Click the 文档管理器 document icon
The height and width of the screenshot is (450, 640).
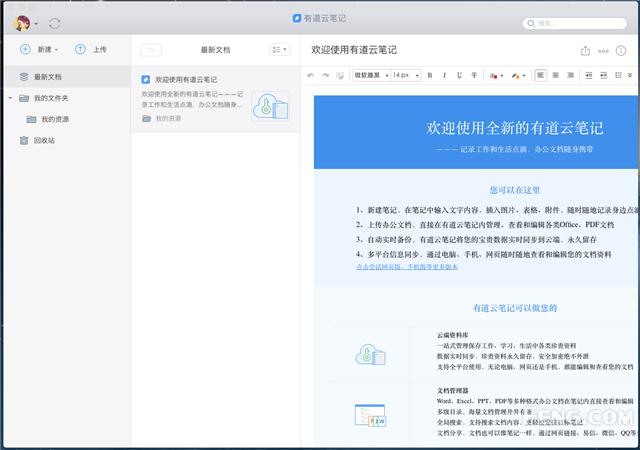tap(370, 416)
